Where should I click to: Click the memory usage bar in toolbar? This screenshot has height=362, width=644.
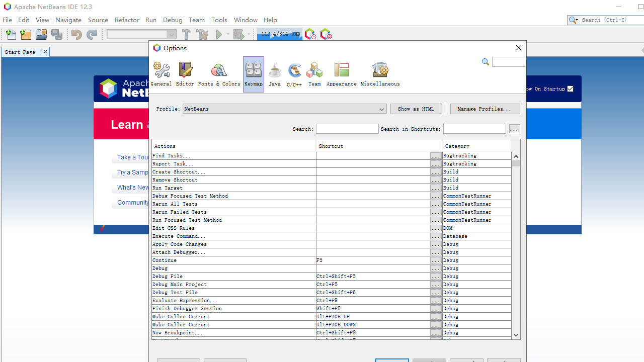pyautogui.click(x=280, y=35)
